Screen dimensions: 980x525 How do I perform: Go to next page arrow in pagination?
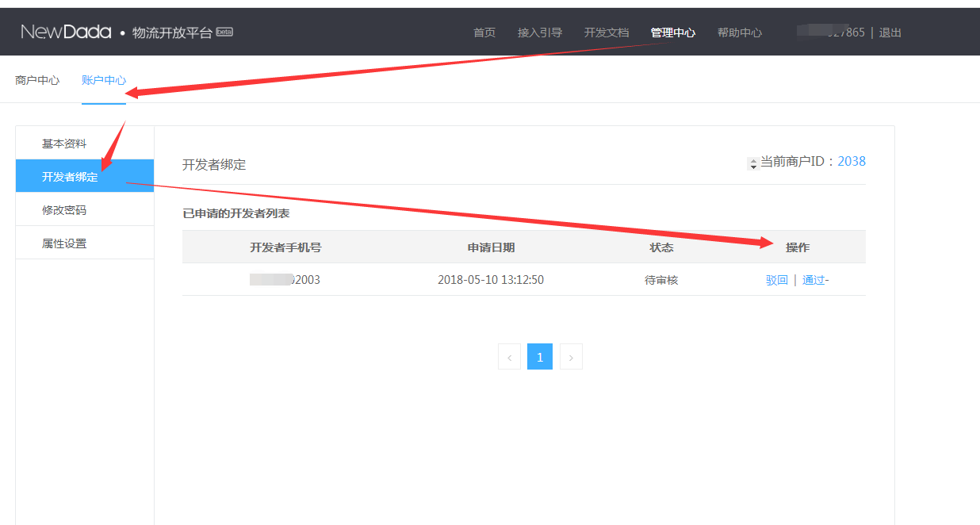point(571,357)
